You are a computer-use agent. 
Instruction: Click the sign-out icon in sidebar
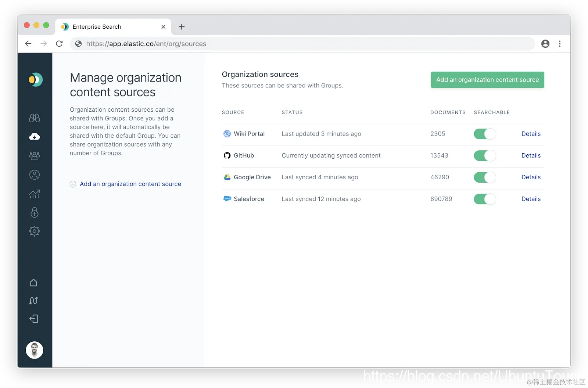(33, 319)
